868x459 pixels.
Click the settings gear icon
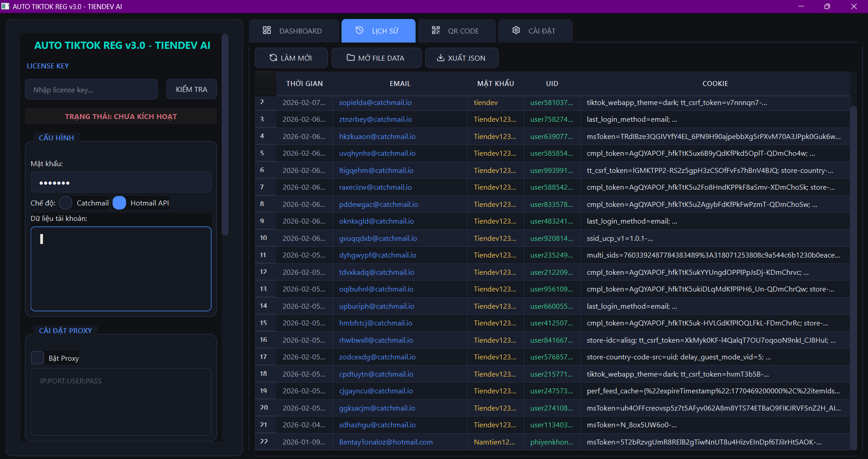click(x=516, y=30)
